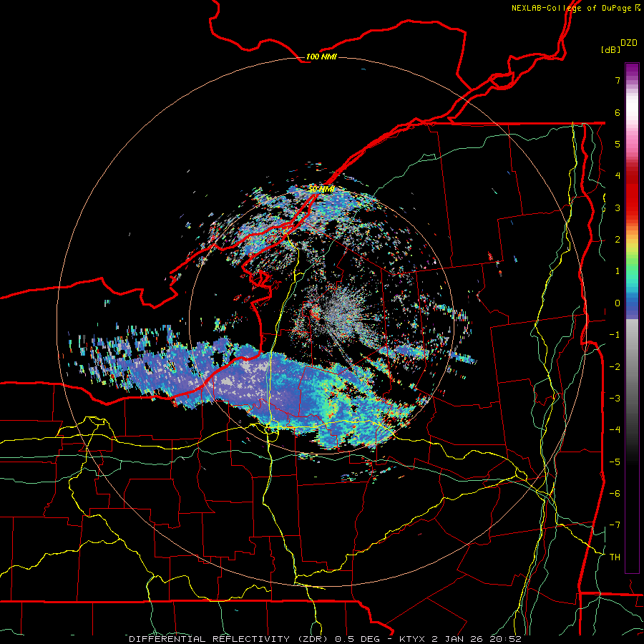644x644 pixels.
Task: Click the TH label on the color scale
Action: point(615,557)
